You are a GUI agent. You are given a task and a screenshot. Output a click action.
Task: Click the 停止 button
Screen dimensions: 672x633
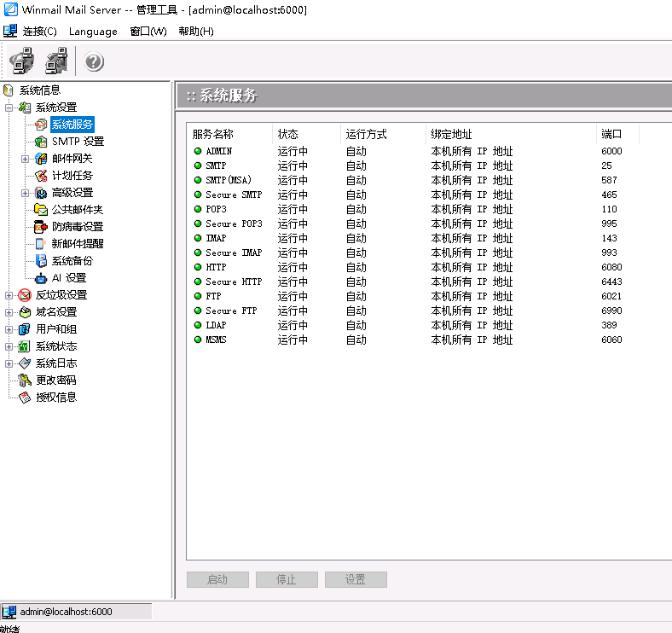pos(287,580)
